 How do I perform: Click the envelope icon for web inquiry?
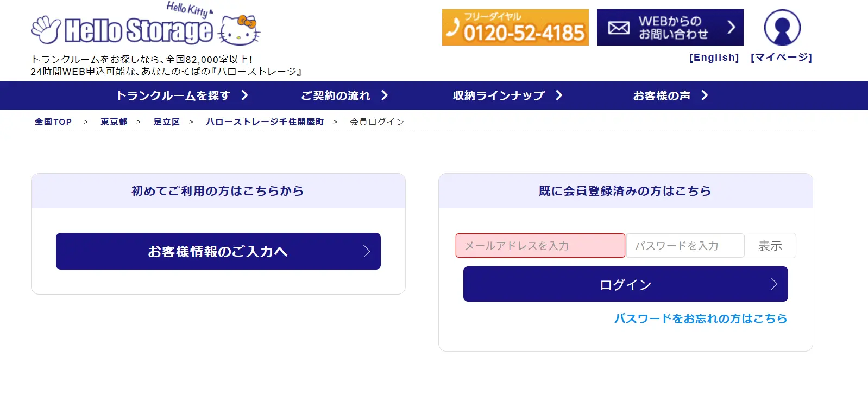(619, 28)
